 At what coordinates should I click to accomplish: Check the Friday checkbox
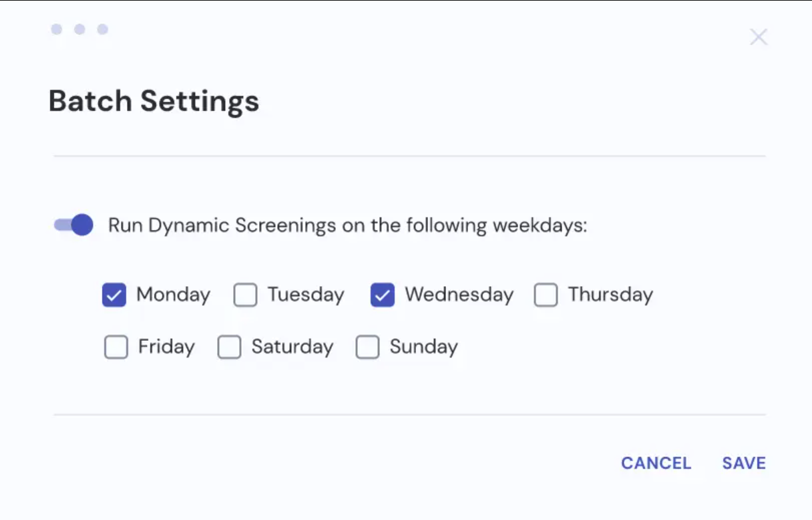click(116, 347)
